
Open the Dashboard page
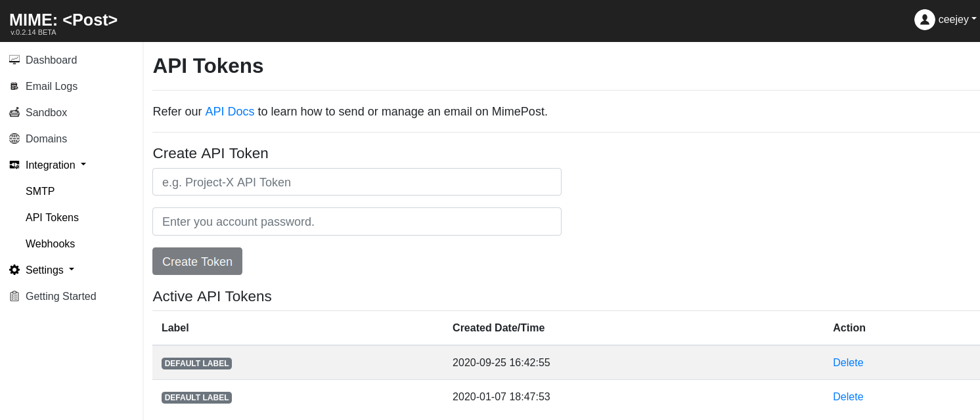51,60
